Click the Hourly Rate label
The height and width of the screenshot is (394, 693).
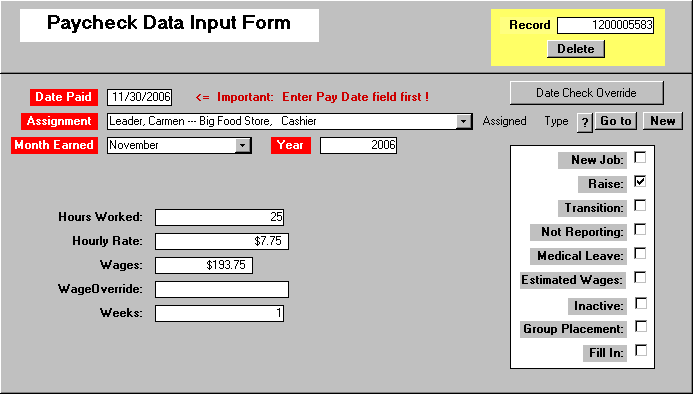(x=107, y=241)
